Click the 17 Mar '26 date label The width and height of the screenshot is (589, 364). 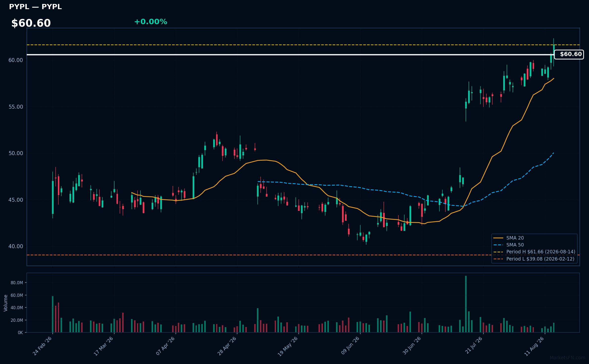pos(103,346)
